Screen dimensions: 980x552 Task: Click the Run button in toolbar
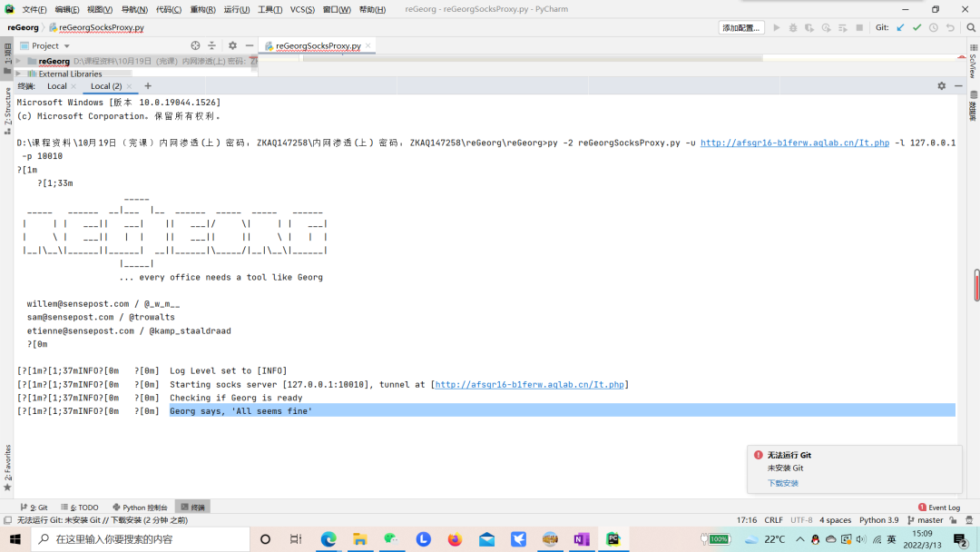tap(776, 27)
